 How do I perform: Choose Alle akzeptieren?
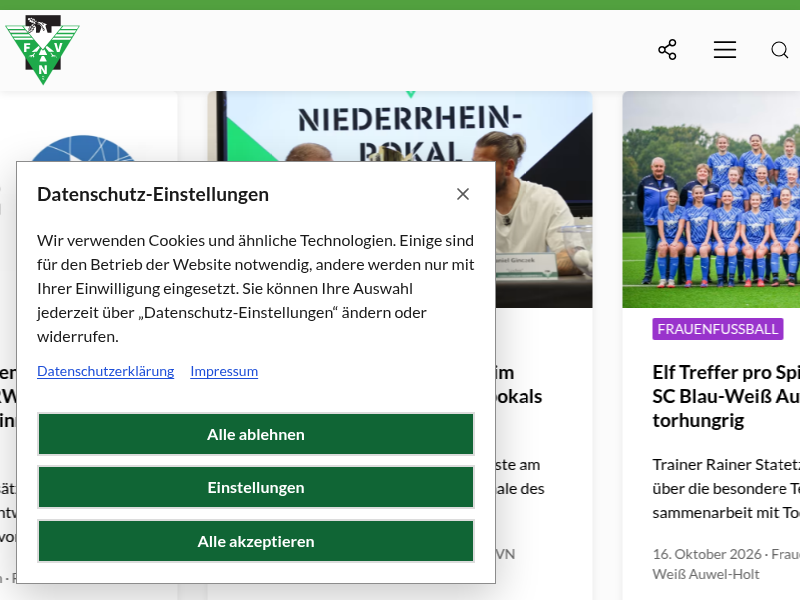[x=256, y=541]
